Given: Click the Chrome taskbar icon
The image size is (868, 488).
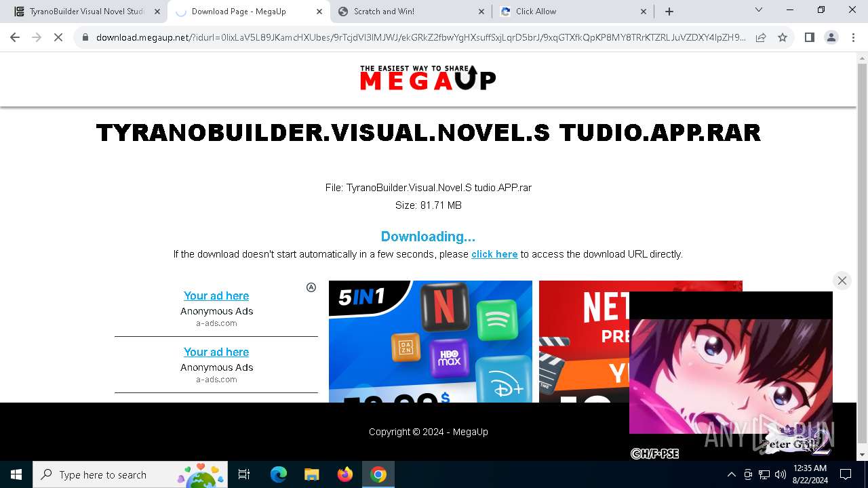Looking at the screenshot, I should pyautogui.click(x=378, y=474).
